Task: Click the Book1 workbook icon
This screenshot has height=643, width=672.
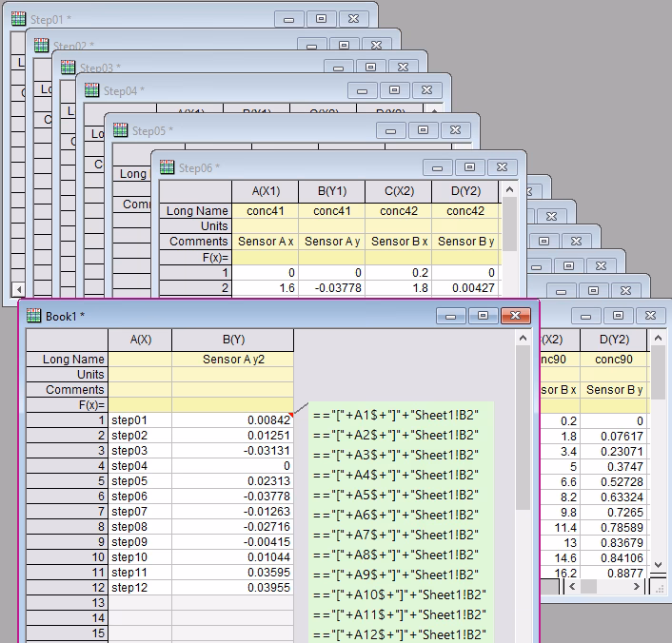Action: click(x=33, y=316)
